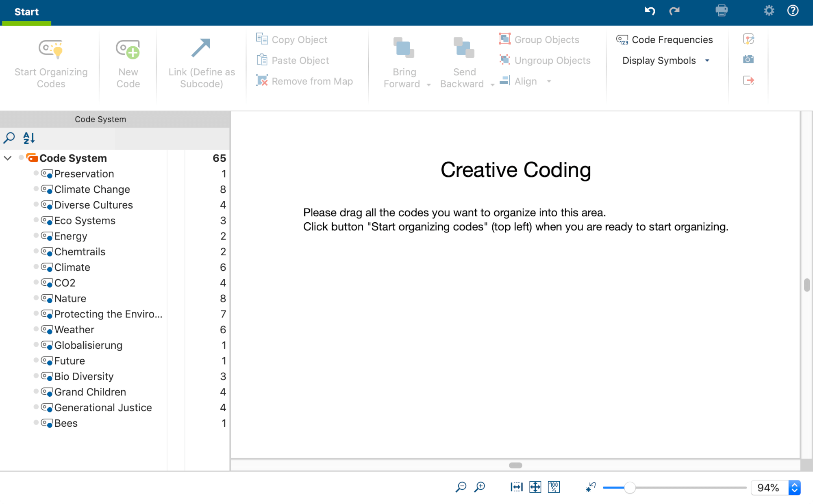Screen dimensions: 813x504
Task: Select the Climate code
Action: pos(72,267)
